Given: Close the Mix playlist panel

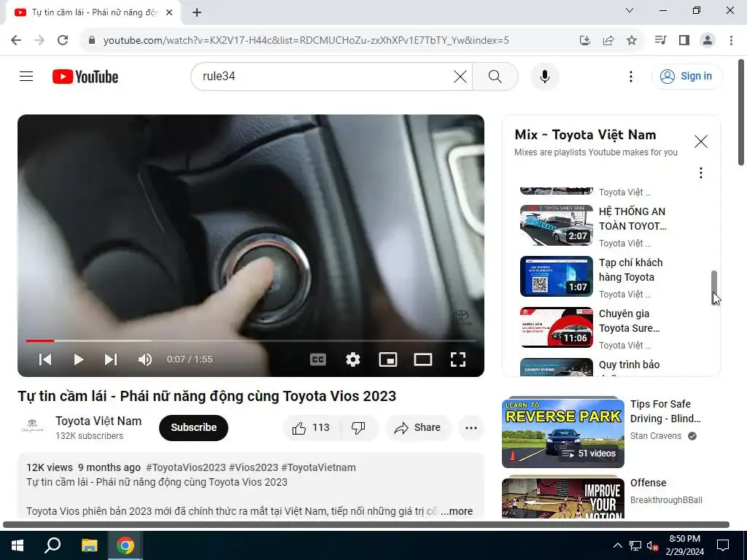Looking at the screenshot, I should click(x=701, y=141).
